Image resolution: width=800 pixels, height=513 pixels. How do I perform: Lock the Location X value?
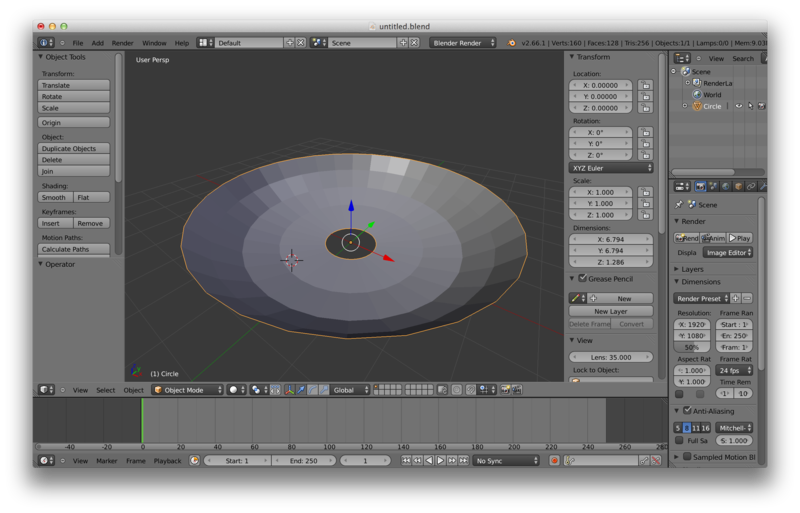click(645, 85)
